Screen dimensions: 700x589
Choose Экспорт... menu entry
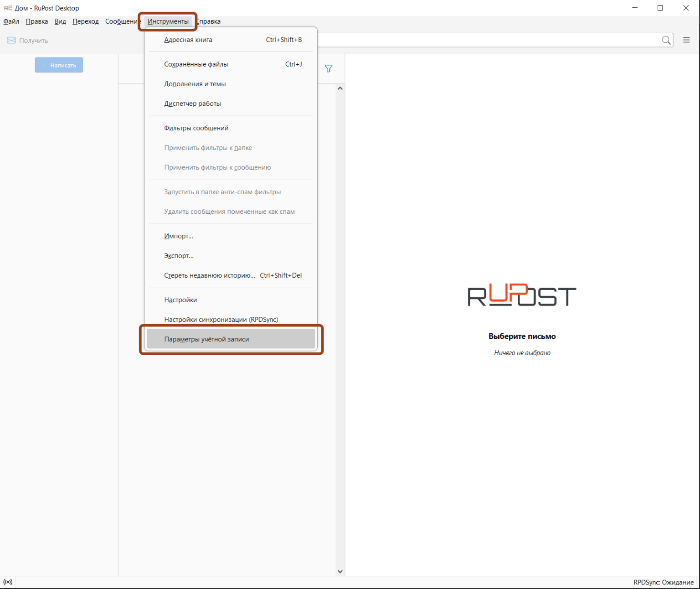click(179, 256)
